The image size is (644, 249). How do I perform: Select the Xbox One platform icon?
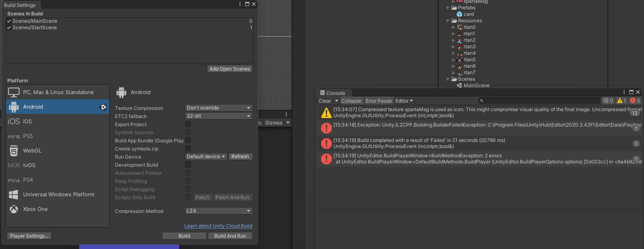point(14,209)
